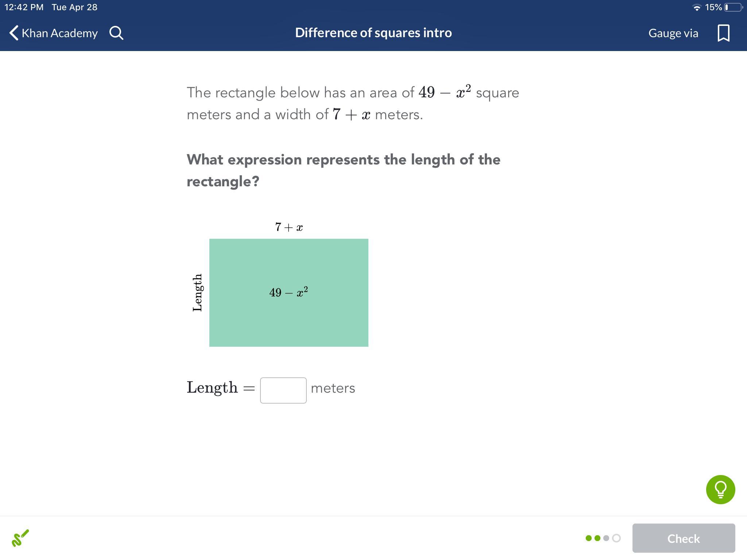The height and width of the screenshot is (560, 747).
Task: Tap the Gauge via link
Action: 673,33
